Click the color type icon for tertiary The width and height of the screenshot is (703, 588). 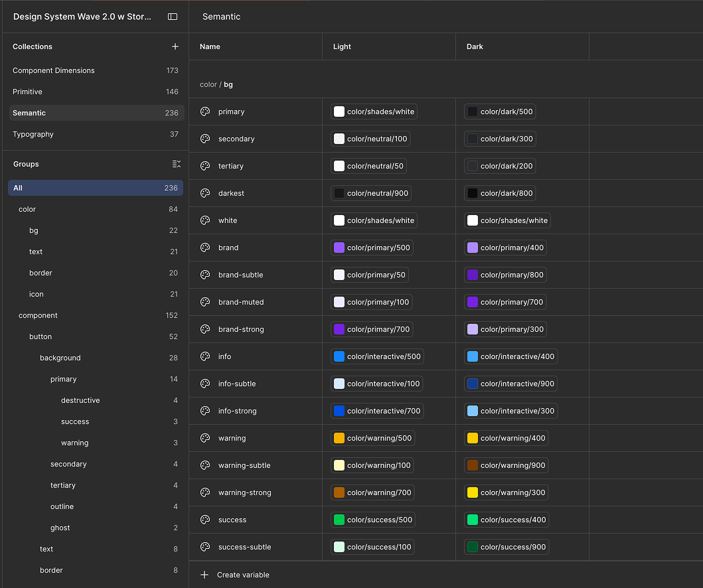point(205,166)
